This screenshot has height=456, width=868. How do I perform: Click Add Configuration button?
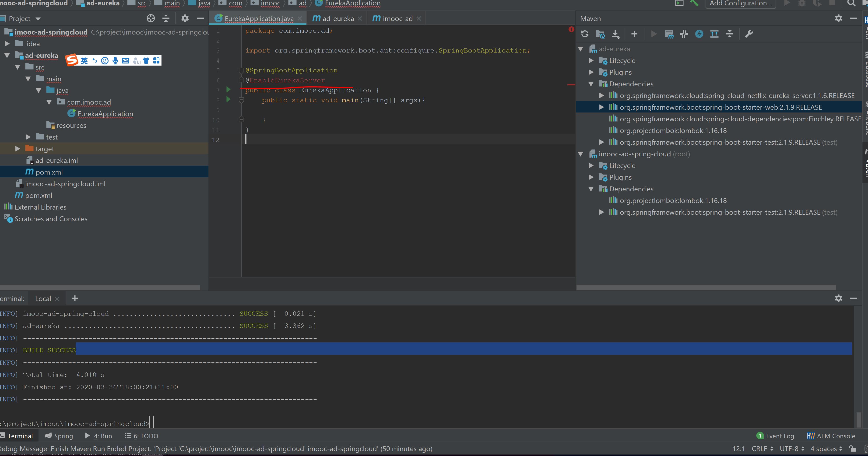[740, 4]
